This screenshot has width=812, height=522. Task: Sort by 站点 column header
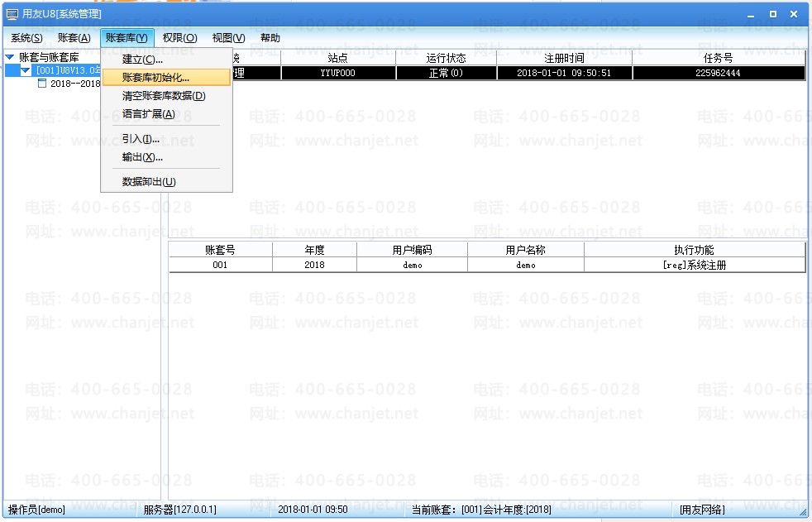tap(337, 58)
